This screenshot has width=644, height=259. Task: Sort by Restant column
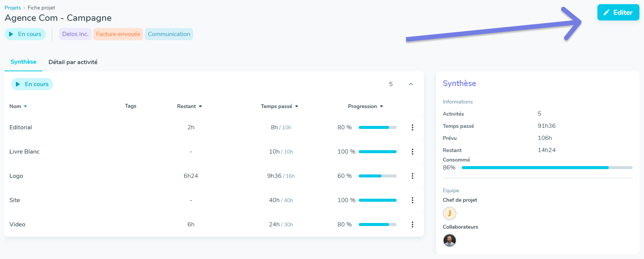click(x=189, y=106)
